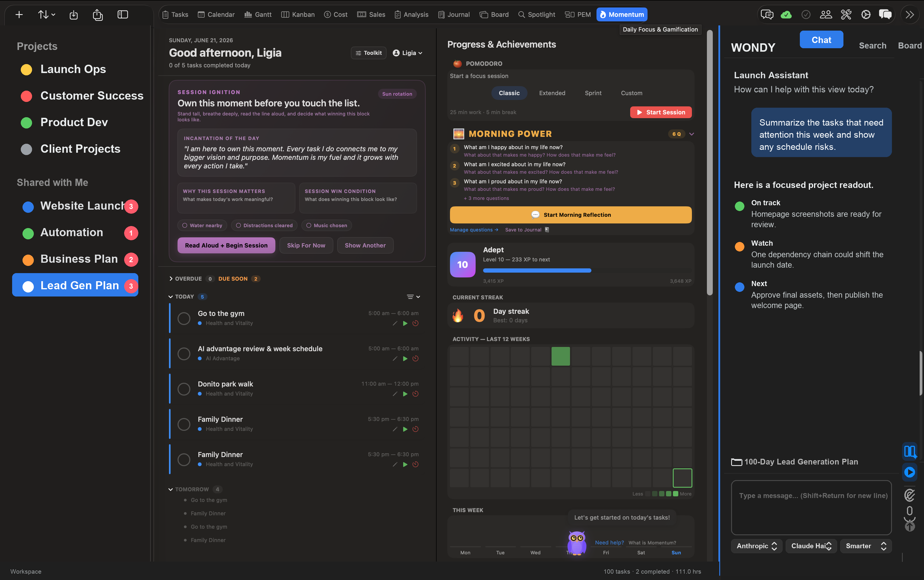This screenshot has height=580, width=924.
Task: Click Read Aloud + Begin Session
Action: click(x=226, y=245)
